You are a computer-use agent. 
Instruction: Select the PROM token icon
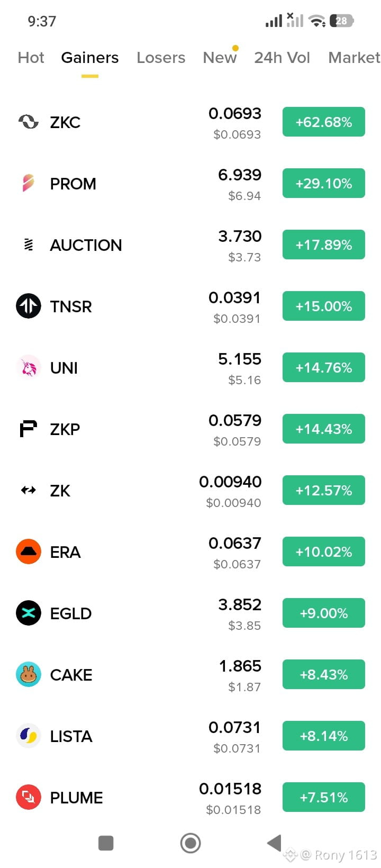pos(29,183)
